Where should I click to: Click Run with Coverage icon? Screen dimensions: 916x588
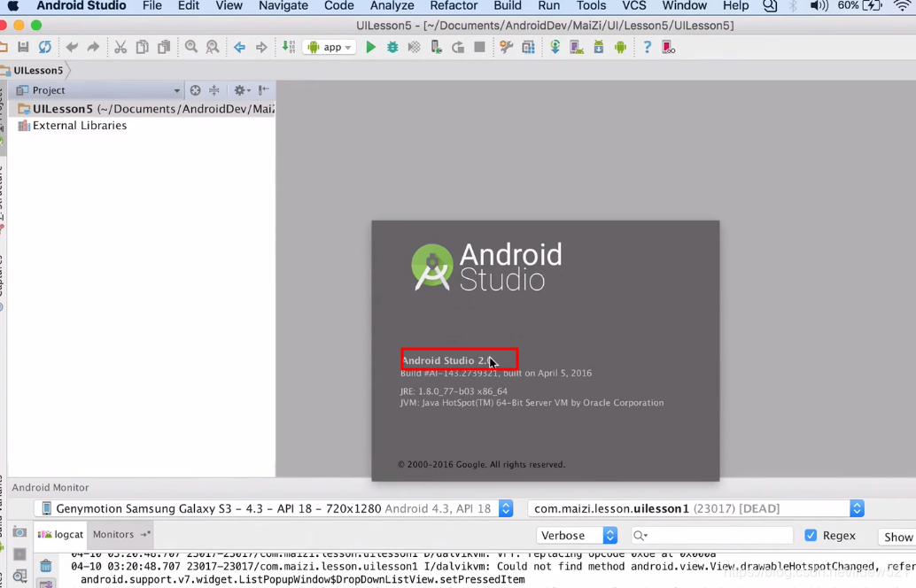point(415,47)
